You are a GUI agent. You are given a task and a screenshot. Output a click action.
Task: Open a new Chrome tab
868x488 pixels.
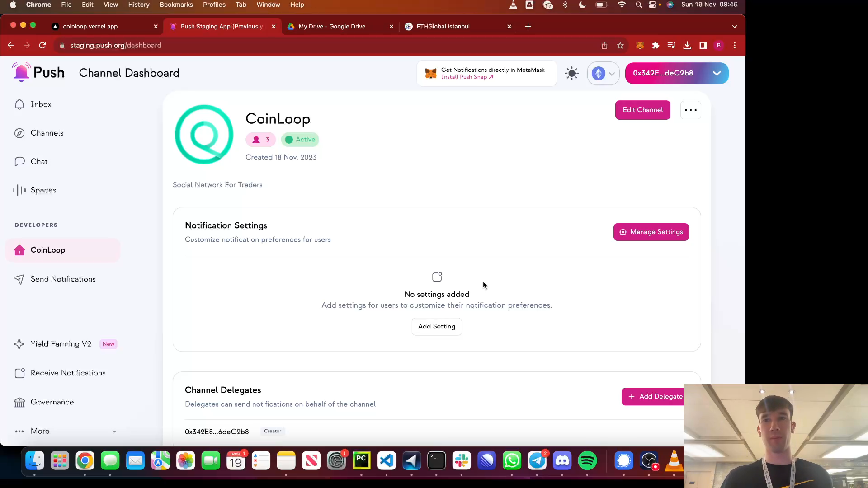click(528, 27)
